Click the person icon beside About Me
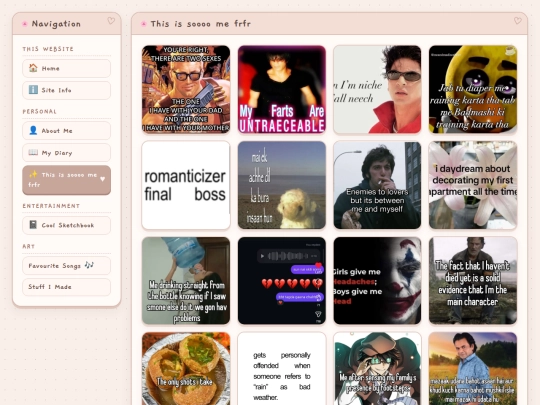Viewport: 540px width, 405px height. (x=33, y=130)
